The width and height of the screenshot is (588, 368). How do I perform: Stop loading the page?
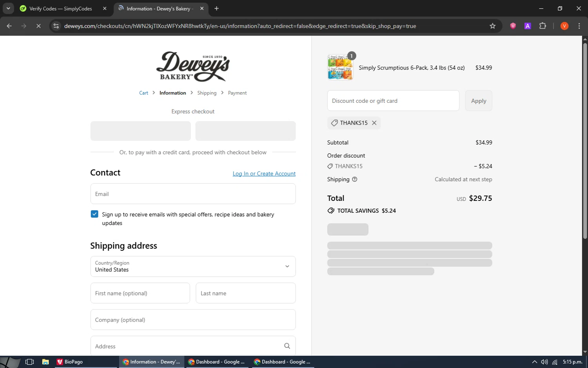coord(38,26)
